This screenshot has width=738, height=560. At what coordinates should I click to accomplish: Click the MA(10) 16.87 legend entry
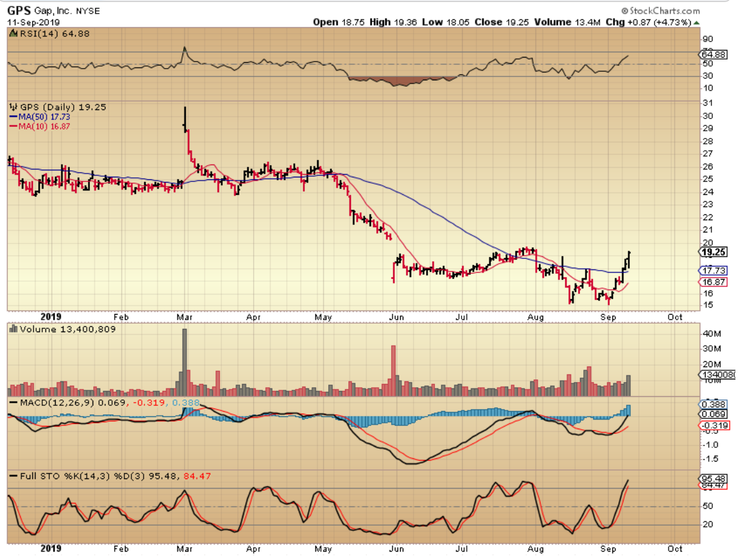coord(39,126)
